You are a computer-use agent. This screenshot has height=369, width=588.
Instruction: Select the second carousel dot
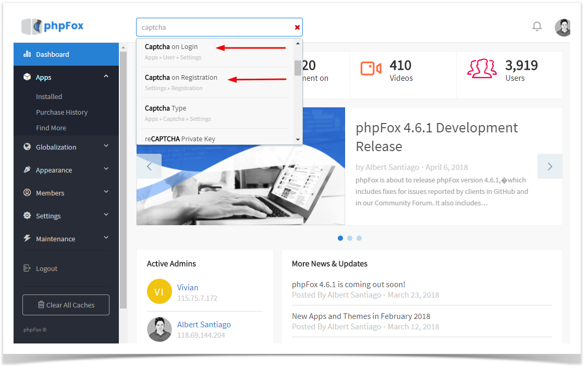pos(349,238)
